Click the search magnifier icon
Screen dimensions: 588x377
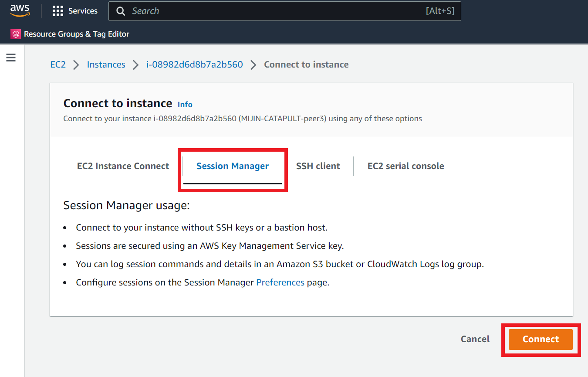(121, 11)
